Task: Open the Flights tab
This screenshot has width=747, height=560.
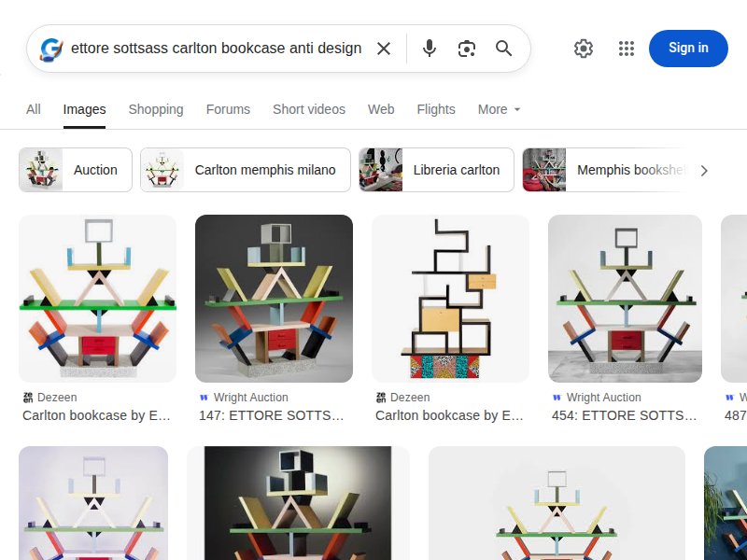Action: point(436,109)
